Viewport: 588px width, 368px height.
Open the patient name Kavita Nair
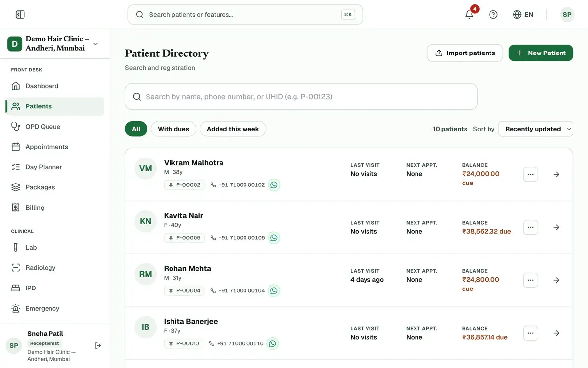(x=184, y=216)
